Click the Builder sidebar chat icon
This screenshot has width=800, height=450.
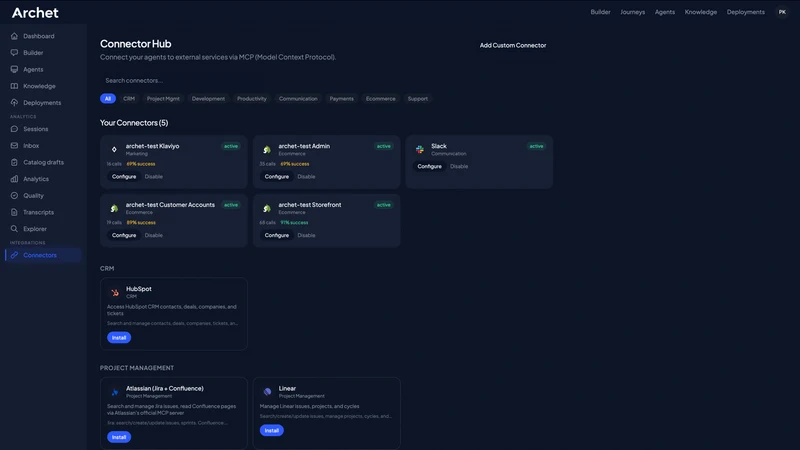click(14, 53)
